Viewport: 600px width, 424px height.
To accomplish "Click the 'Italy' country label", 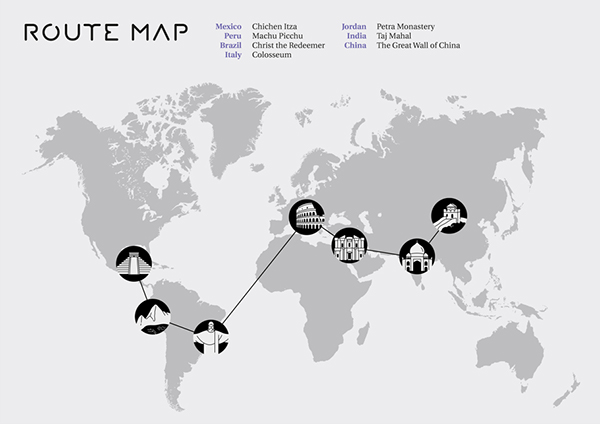I will (x=233, y=55).
